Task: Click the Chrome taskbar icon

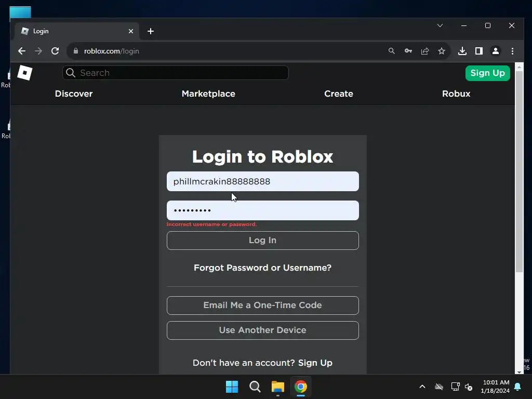Action: (x=301, y=387)
